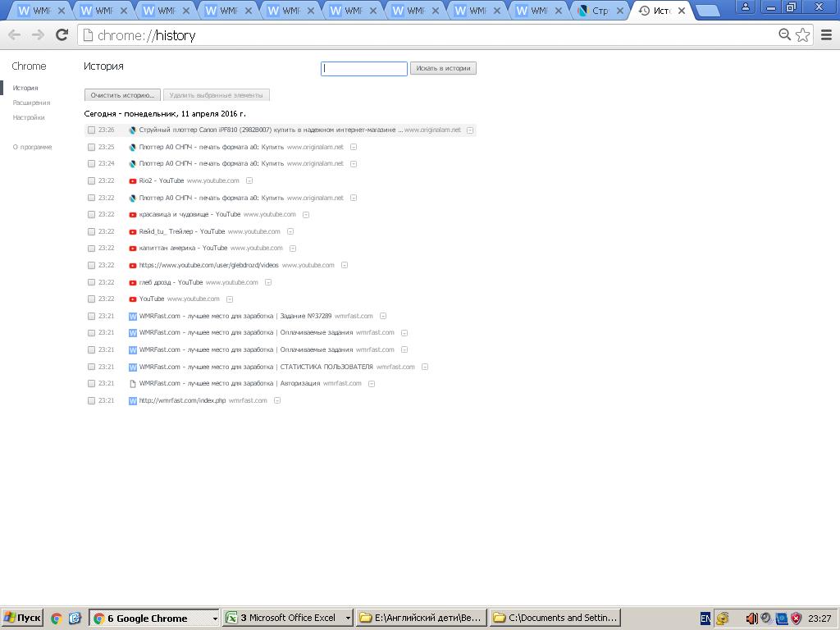This screenshot has width=840, height=630.
Task: Open WMRFast Задание №37289 link
Action: point(235,316)
